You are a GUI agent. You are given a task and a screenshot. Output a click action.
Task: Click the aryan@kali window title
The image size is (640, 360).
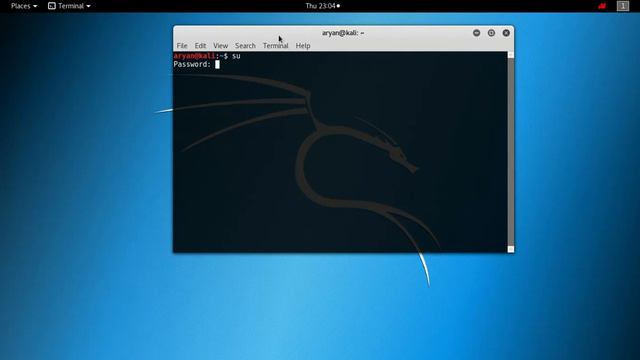click(343, 33)
